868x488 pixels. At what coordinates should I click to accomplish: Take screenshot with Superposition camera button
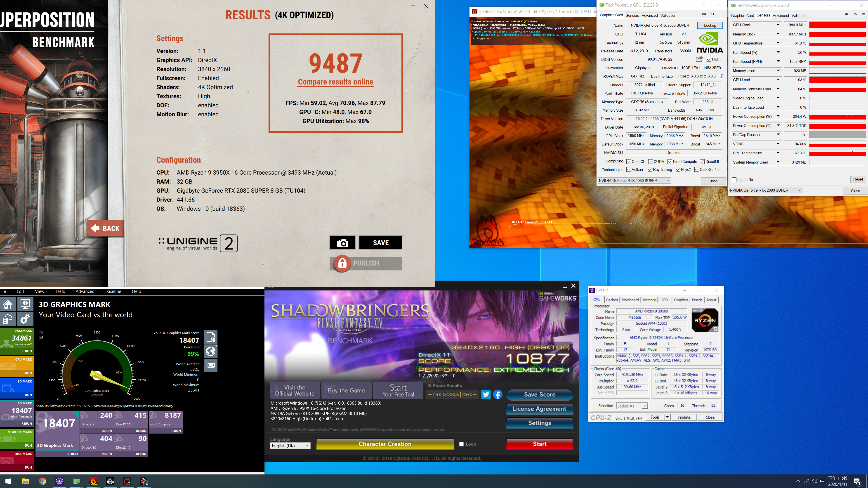(342, 243)
